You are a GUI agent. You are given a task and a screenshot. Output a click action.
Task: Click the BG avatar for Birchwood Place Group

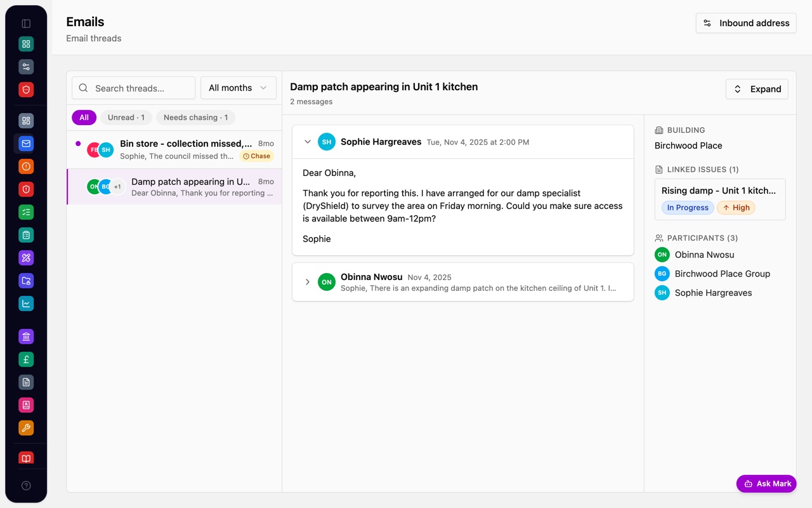point(662,274)
